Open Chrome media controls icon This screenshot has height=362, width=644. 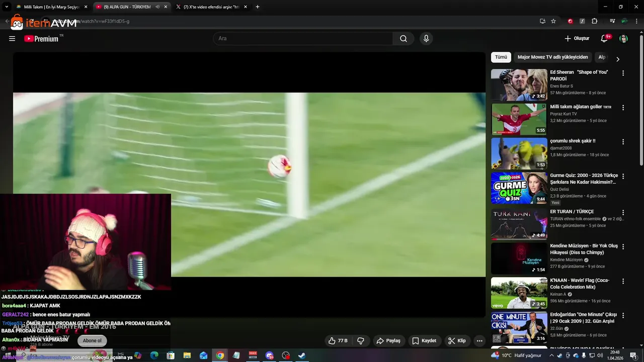[612, 21]
